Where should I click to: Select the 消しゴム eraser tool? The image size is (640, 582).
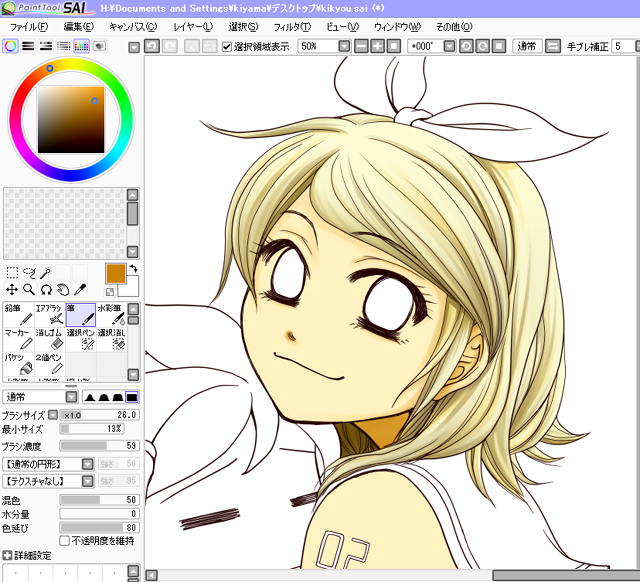(x=50, y=339)
